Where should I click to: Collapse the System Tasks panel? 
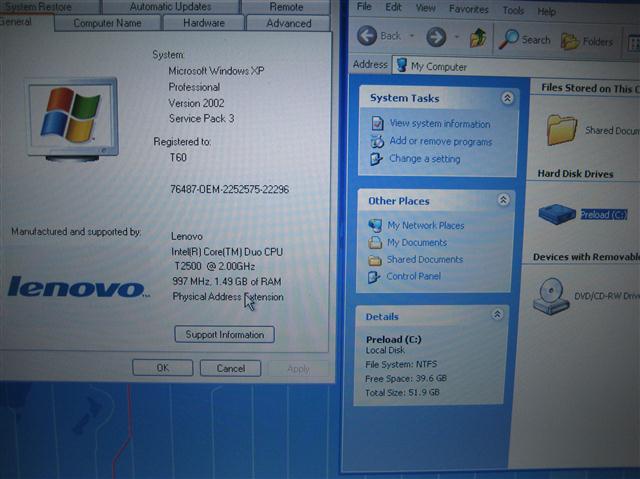507,98
